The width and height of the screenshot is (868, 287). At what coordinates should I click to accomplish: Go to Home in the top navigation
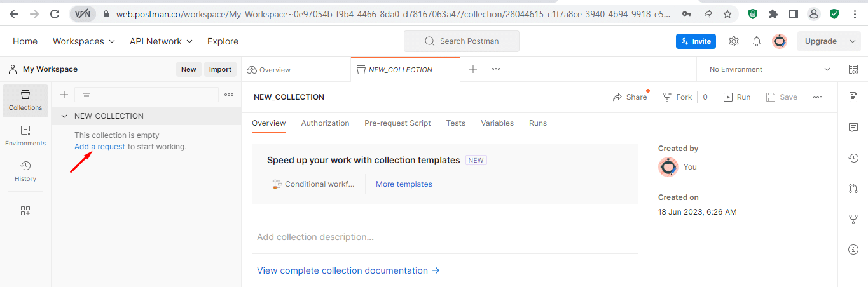[25, 41]
